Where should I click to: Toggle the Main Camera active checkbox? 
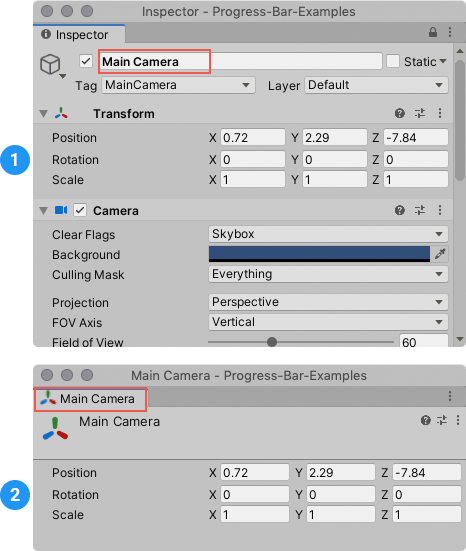point(86,61)
